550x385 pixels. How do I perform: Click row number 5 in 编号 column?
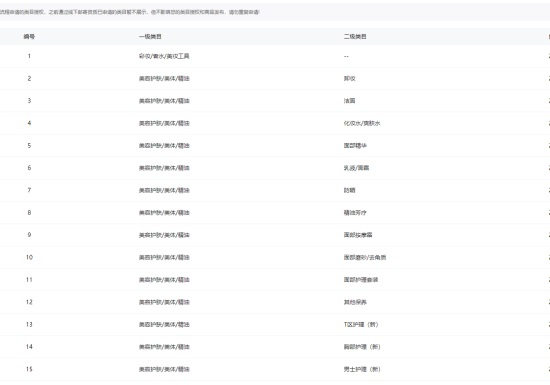29,146
